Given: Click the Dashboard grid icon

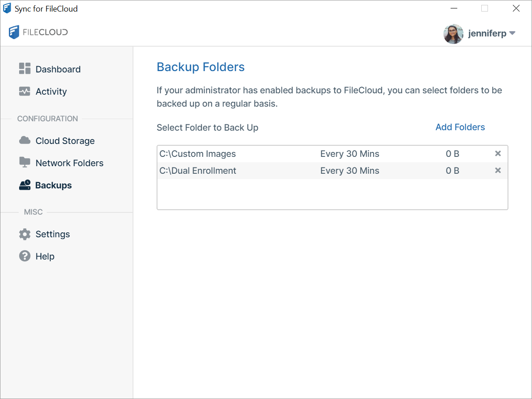Looking at the screenshot, I should pyautogui.click(x=24, y=68).
